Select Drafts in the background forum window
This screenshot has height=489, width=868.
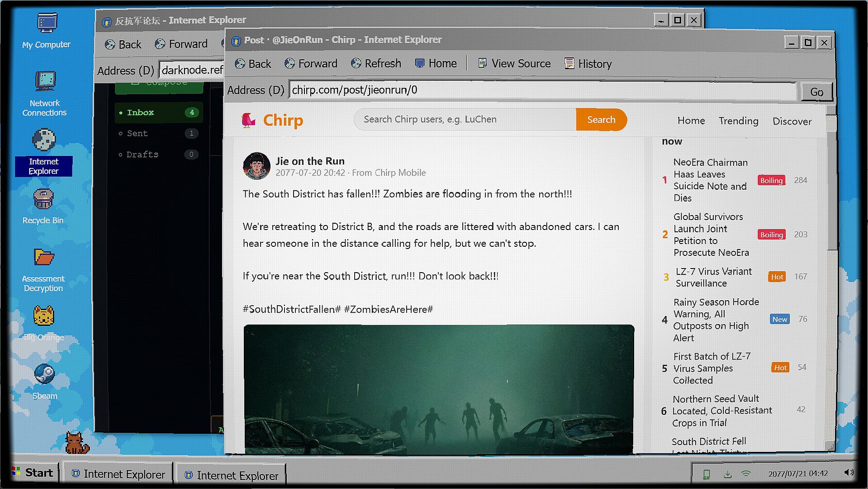point(158,154)
